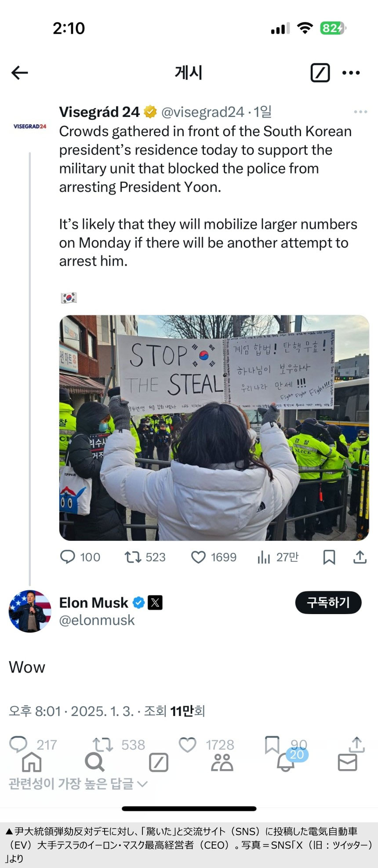Tap the 구독하기 subscribe button
This screenshot has width=378, height=868.
[328, 602]
